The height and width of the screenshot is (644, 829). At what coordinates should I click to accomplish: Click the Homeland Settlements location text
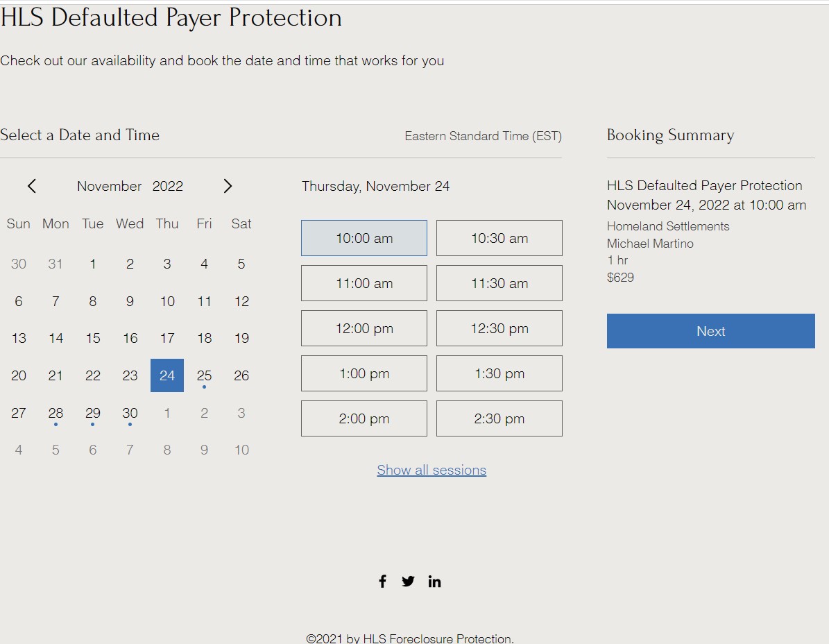click(668, 226)
